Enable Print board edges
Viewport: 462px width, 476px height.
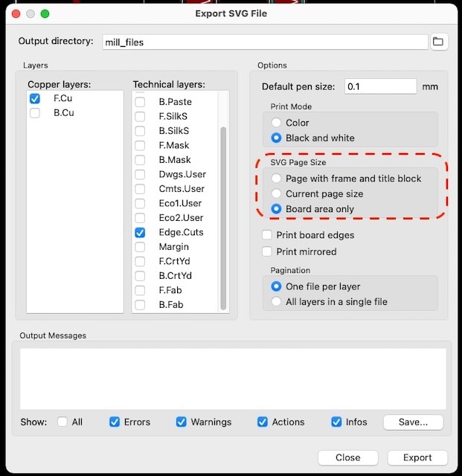point(266,235)
